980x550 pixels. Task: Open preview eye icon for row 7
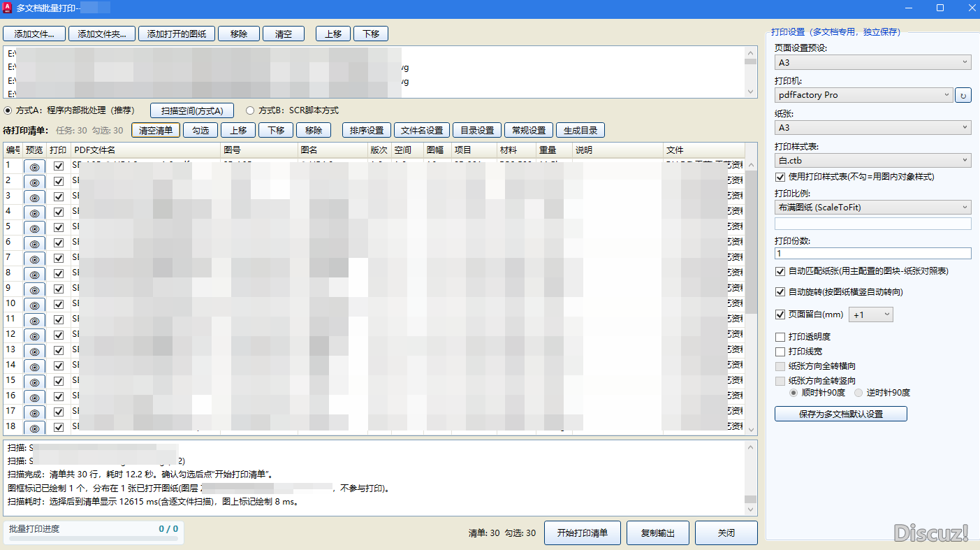(34, 259)
